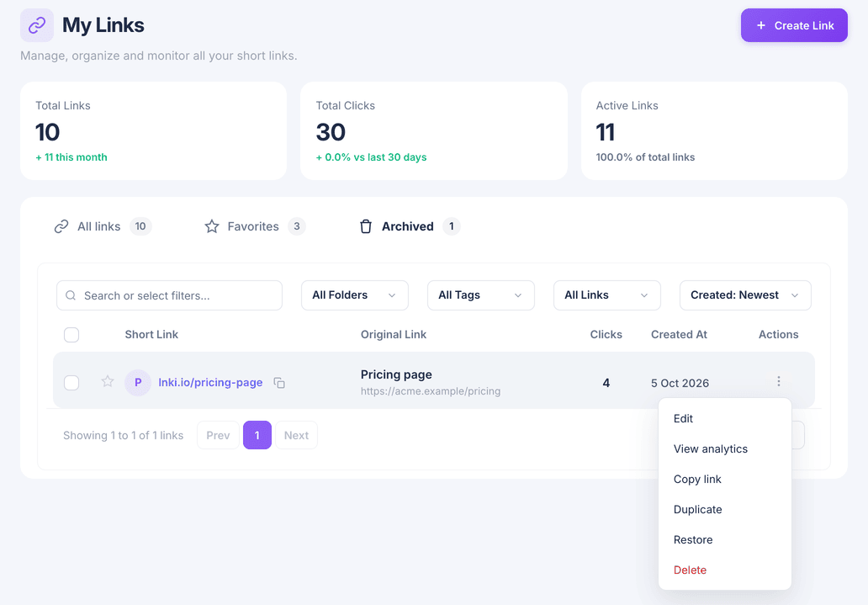Click the Total Clicks value 30

[x=331, y=132]
